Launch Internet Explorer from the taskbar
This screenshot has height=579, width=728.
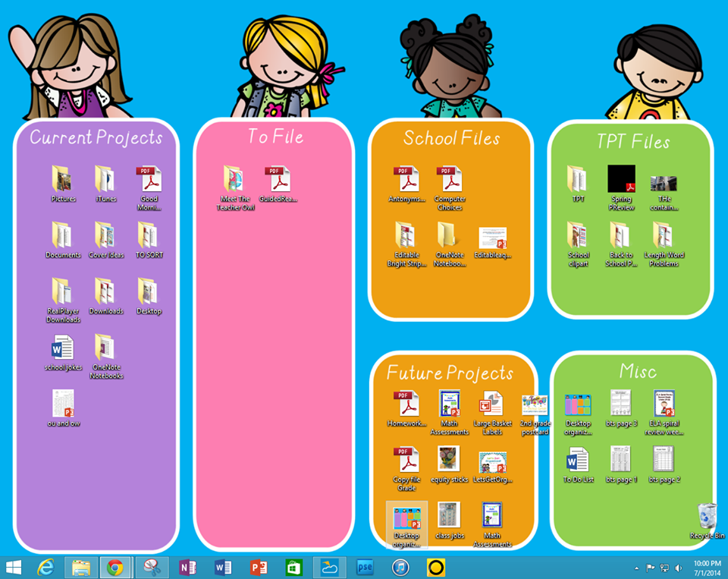[45, 568]
